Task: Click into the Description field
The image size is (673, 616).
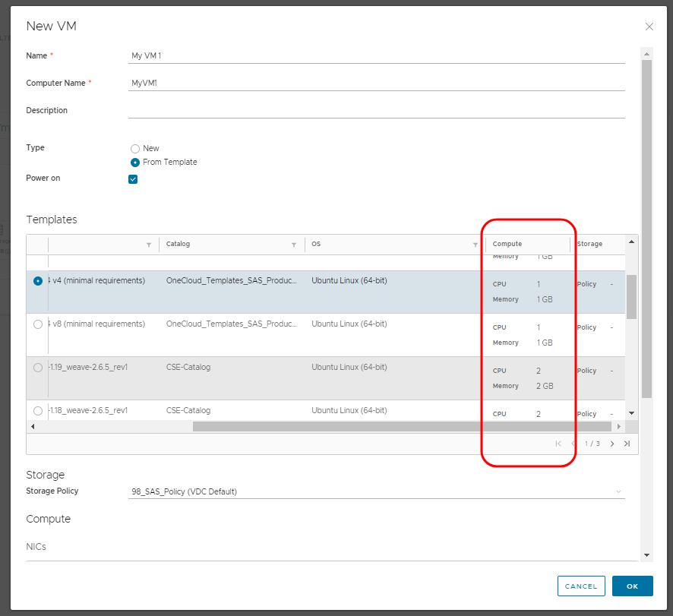Action: tap(376, 110)
